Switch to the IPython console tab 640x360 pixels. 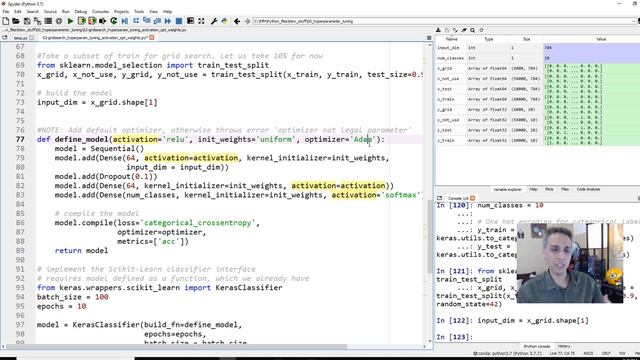pyautogui.click(x=536, y=346)
